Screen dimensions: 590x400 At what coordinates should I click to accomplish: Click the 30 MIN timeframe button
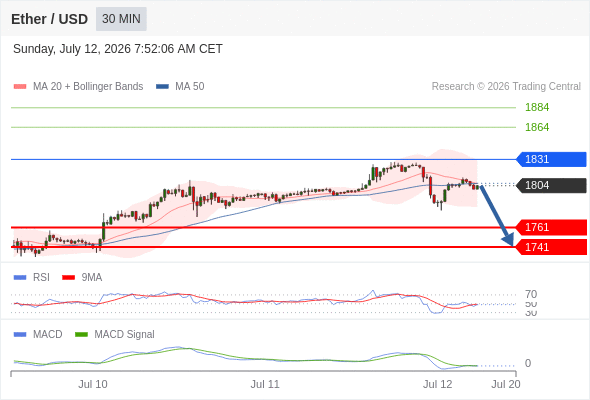coord(121,19)
